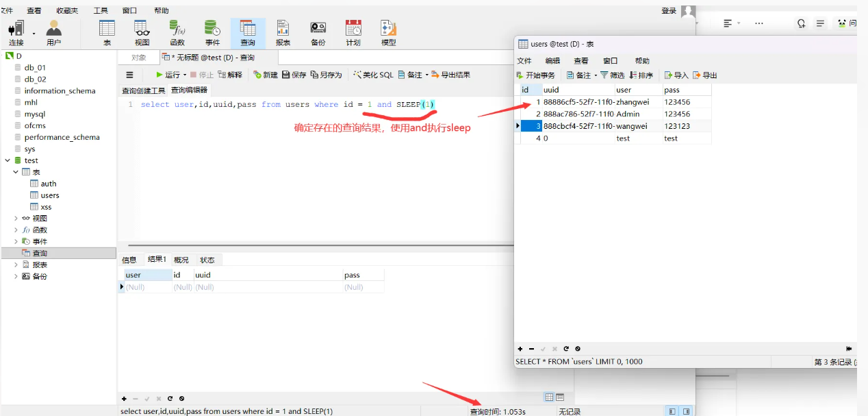Collapse the 表 node under test
868x416 pixels.
[x=16, y=172]
